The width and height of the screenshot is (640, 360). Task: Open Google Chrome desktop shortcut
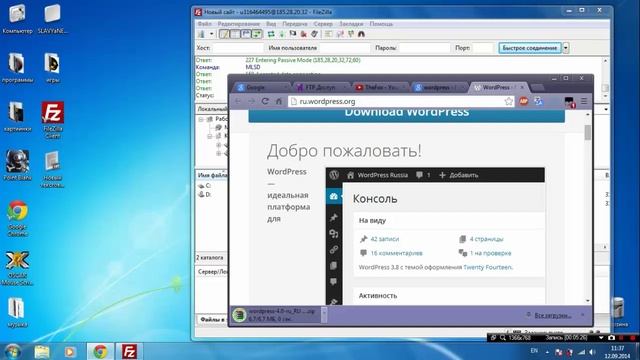click(17, 218)
